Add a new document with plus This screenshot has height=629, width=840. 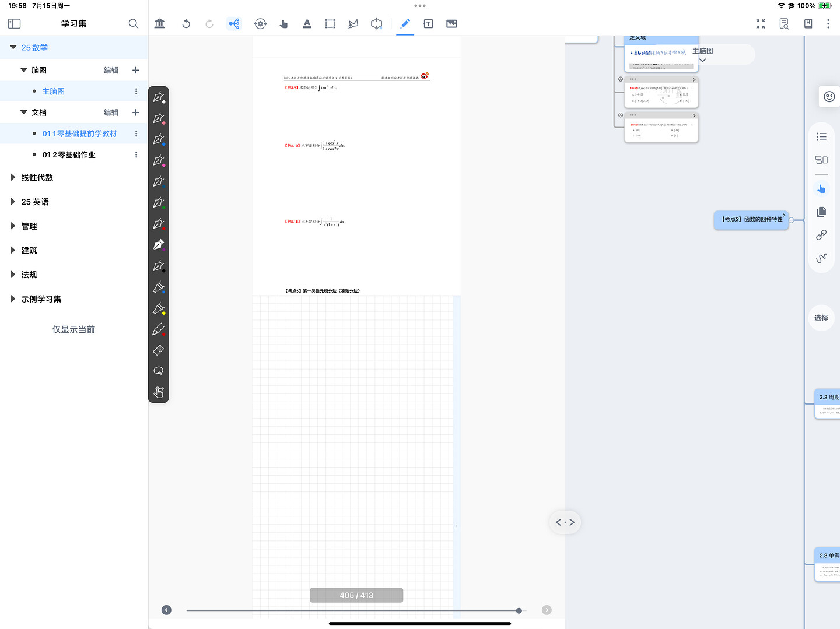point(136,113)
